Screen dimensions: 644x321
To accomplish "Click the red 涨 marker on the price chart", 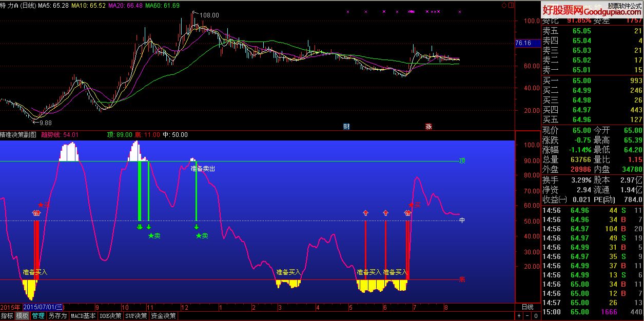I will point(428,127).
